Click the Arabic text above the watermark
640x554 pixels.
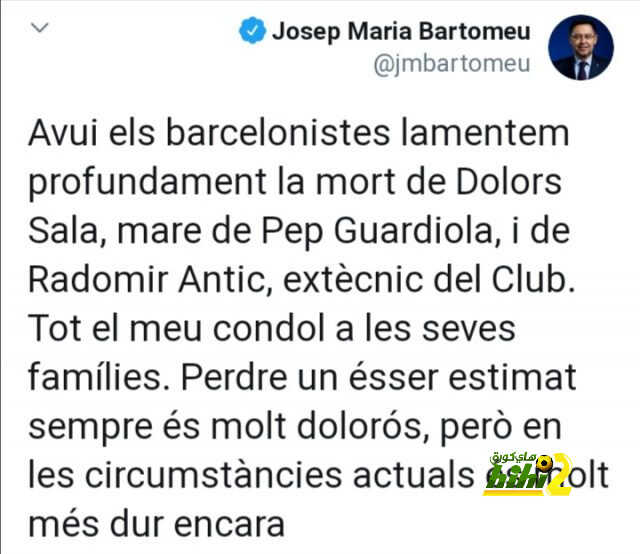(514, 458)
